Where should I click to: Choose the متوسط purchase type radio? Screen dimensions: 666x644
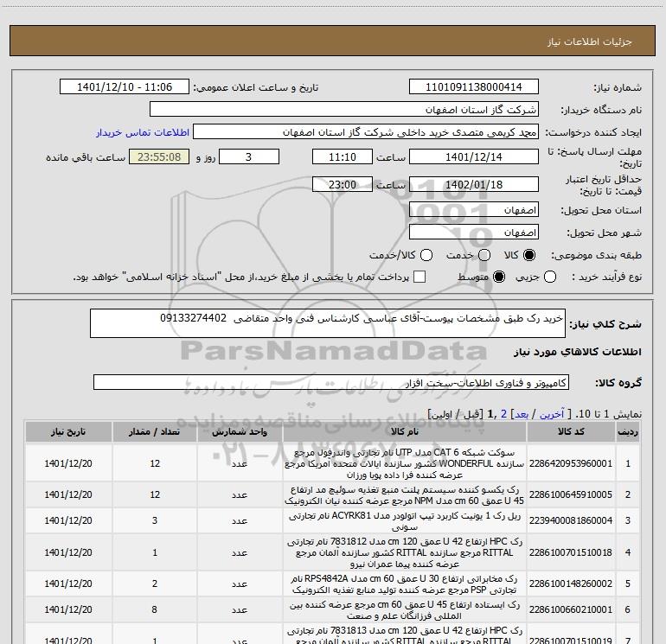(x=499, y=277)
